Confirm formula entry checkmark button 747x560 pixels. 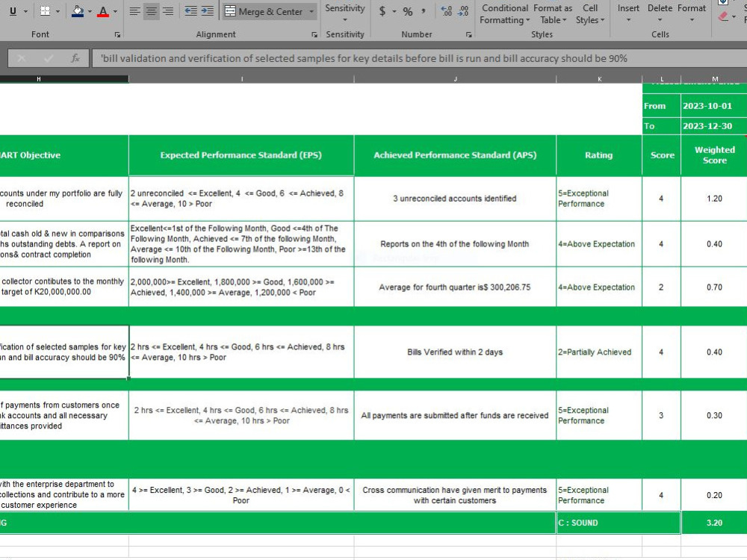48,58
